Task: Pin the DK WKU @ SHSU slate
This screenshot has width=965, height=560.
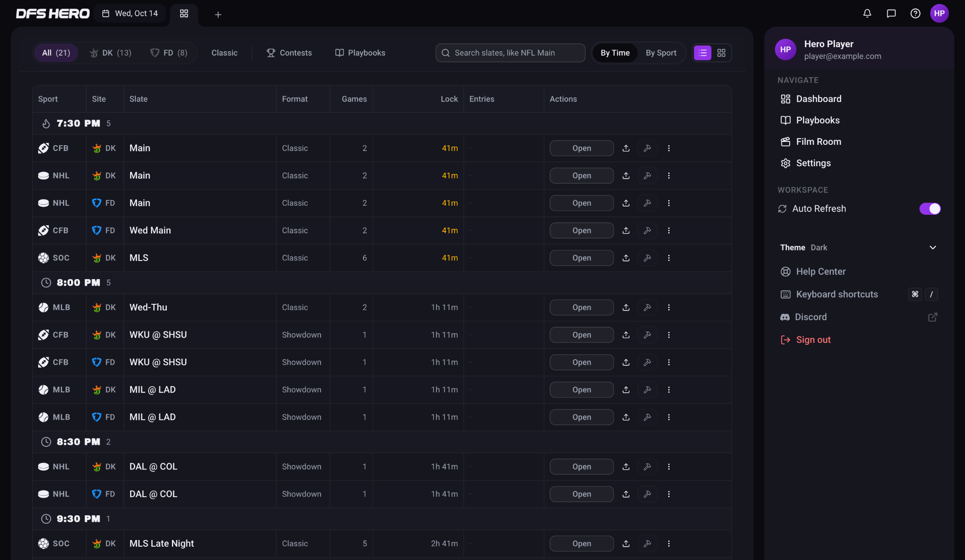Action: (x=647, y=335)
